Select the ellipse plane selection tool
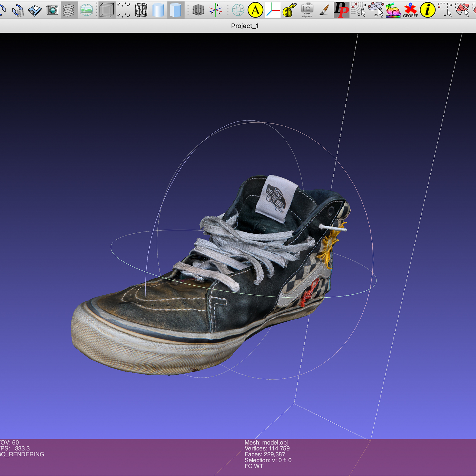 click(x=376, y=10)
